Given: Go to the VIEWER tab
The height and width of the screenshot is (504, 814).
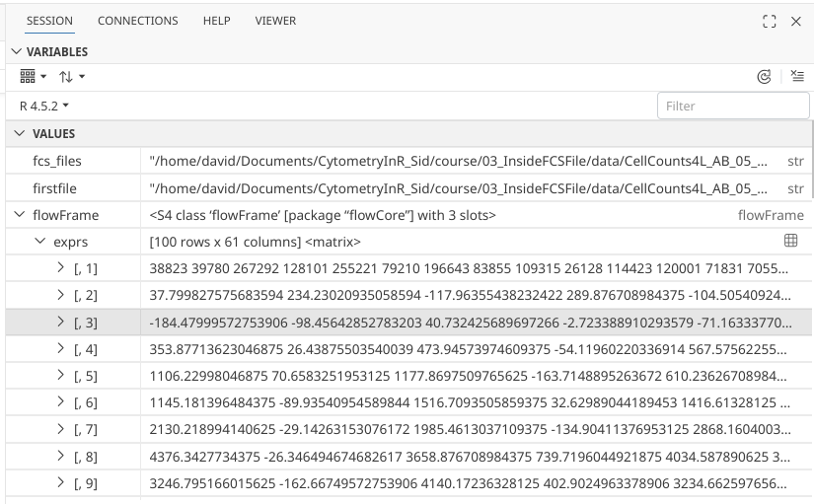Looking at the screenshot, I should (x=275, y=21).
